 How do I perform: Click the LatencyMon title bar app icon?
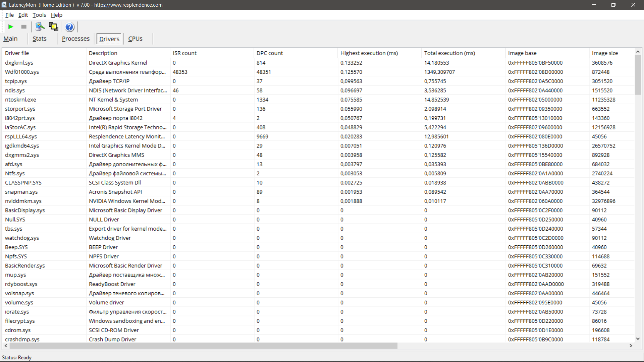click(x=4, y=5)
